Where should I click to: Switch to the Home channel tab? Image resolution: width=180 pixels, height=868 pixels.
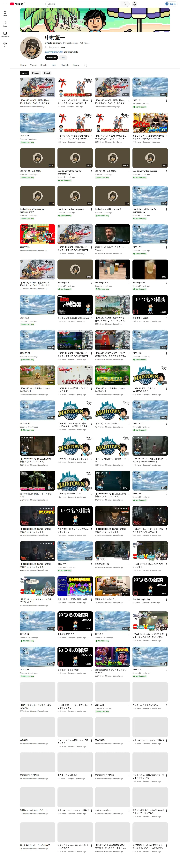(x=23, y=65)
